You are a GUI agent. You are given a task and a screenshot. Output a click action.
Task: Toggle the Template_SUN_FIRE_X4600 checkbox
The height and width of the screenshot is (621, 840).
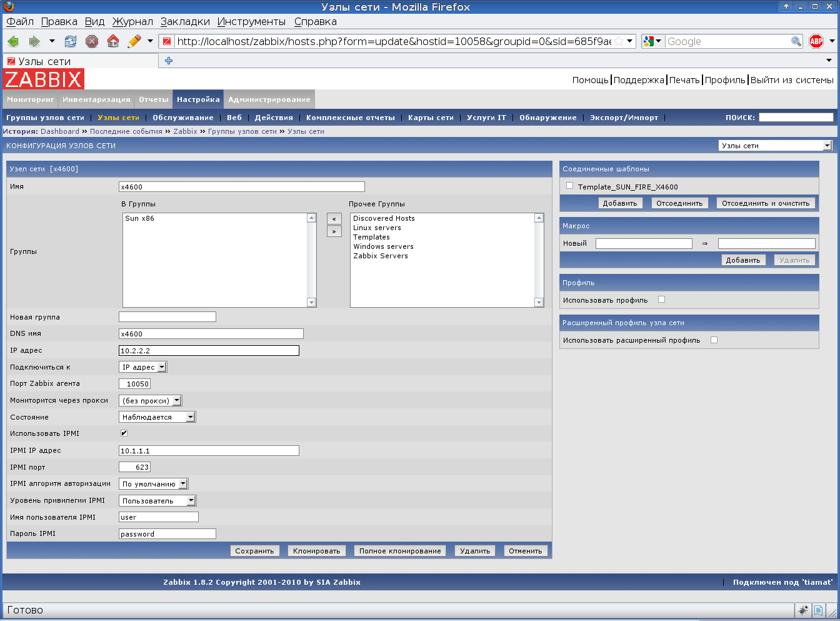pos(569,186)
